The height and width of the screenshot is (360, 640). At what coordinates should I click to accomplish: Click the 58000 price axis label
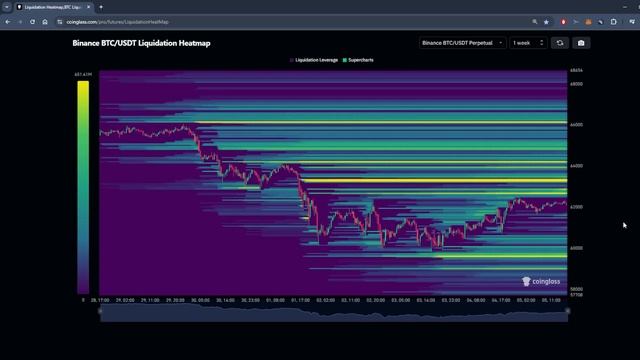(576, 289)
